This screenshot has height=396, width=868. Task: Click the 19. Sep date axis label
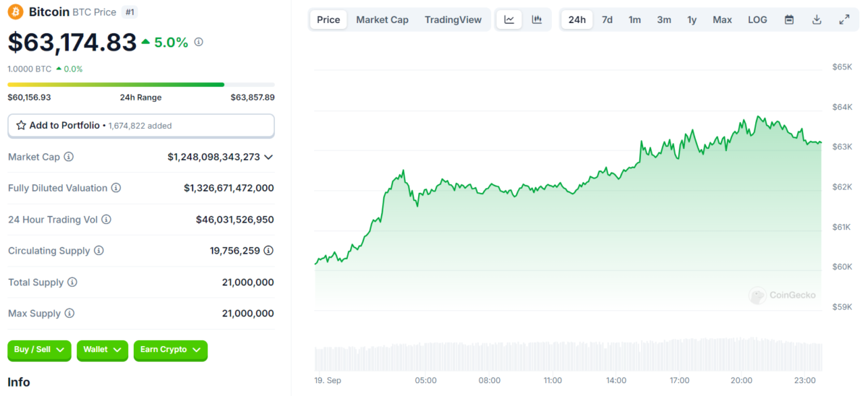pos(328,380)
